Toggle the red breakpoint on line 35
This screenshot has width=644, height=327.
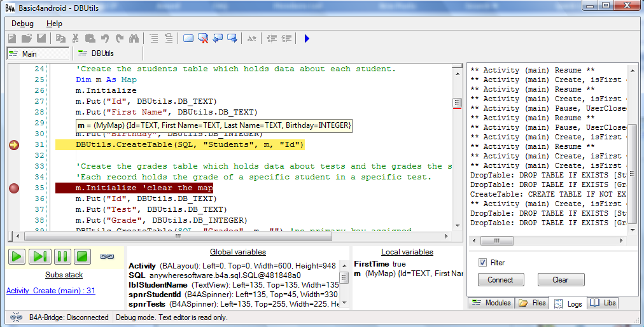click(14, 188)
